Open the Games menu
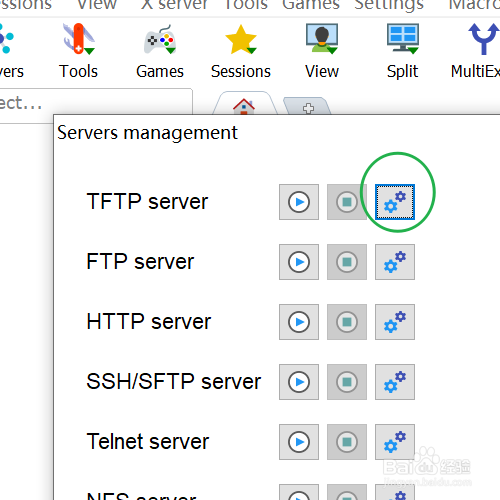Image resolution: width=500 pixels, height=500 pixels. [x=311, y=5]
